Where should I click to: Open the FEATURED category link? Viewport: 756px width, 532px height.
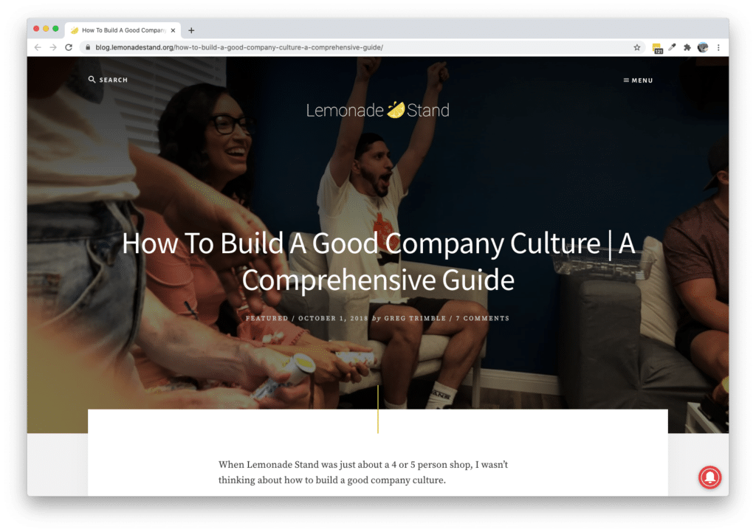pyautogui.click(x=267, y=319)
